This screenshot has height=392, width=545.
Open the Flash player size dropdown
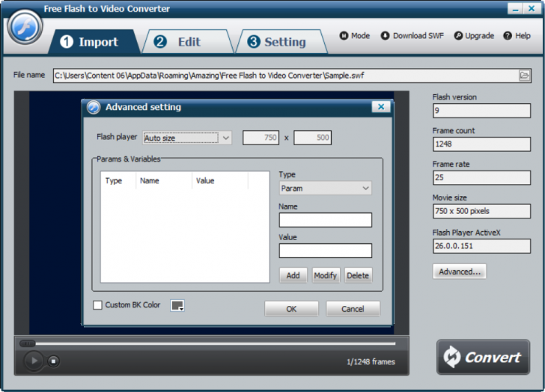(187, 138)
